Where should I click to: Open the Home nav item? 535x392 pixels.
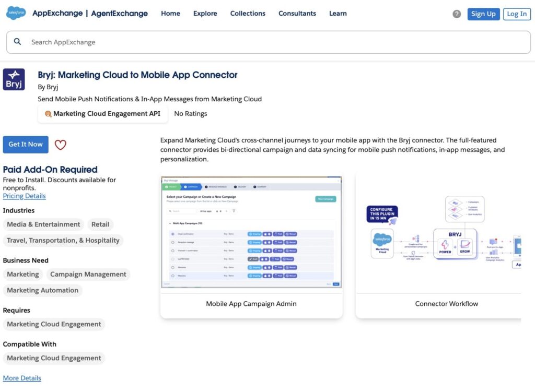click(x=171, y=13)
